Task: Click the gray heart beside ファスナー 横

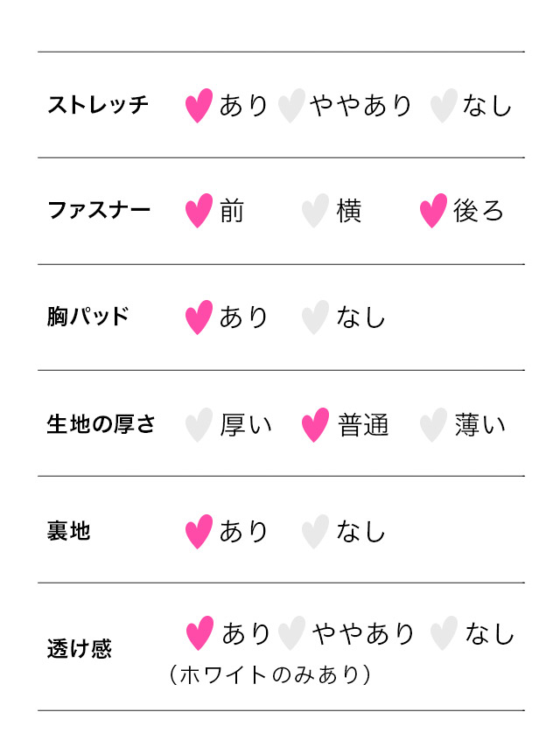Action: 315,212
